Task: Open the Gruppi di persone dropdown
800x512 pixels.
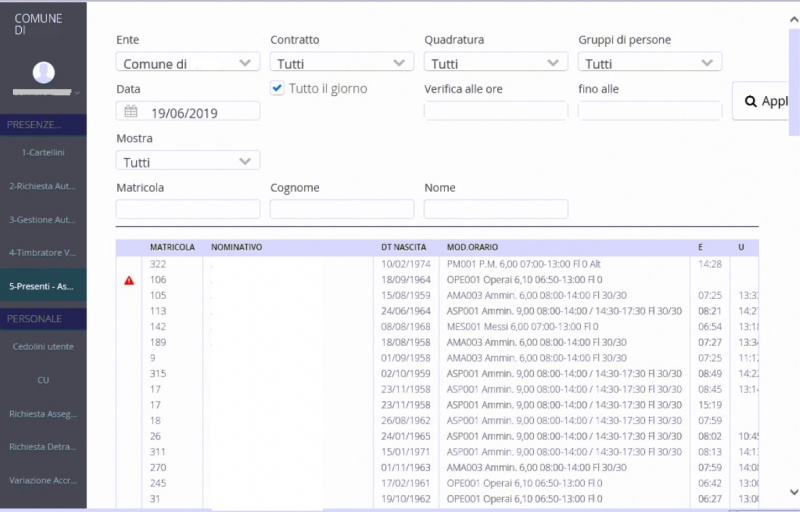Action: pos(650,63)
